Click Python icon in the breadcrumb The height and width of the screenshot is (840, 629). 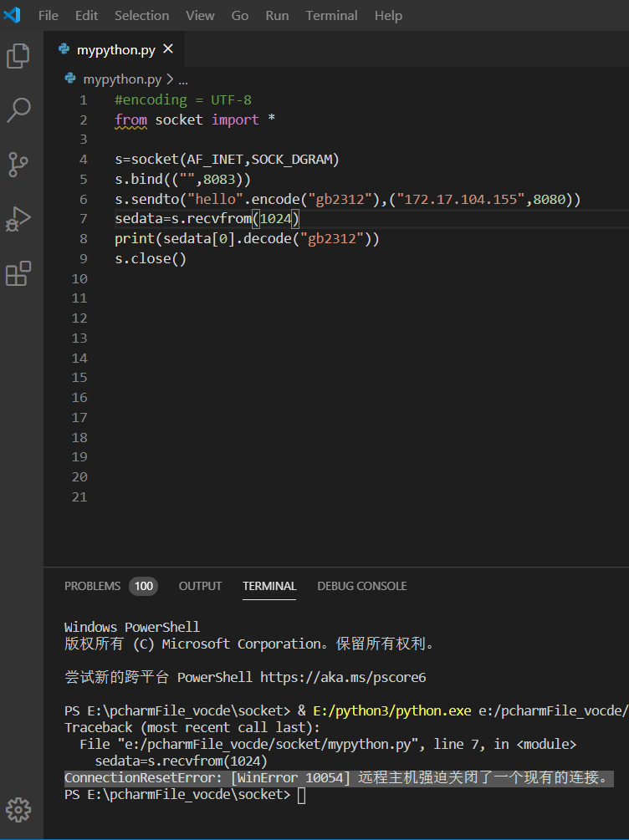(x=70, y=79)
